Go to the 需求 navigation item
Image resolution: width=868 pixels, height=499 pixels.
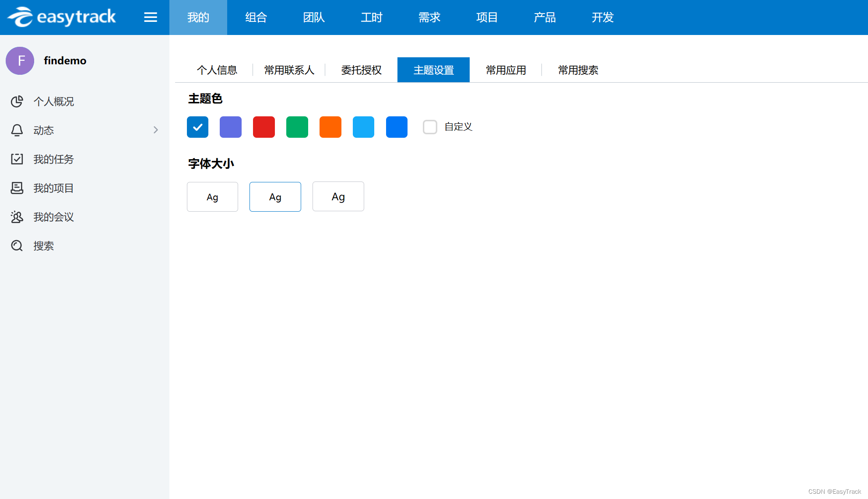(x=429, y=17)
